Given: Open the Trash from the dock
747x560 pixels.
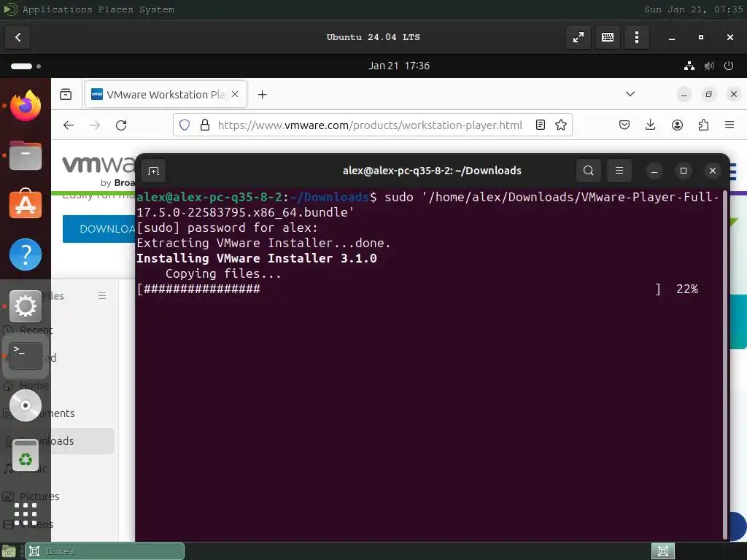Looking at the screenshot, I should pos(26,455).
